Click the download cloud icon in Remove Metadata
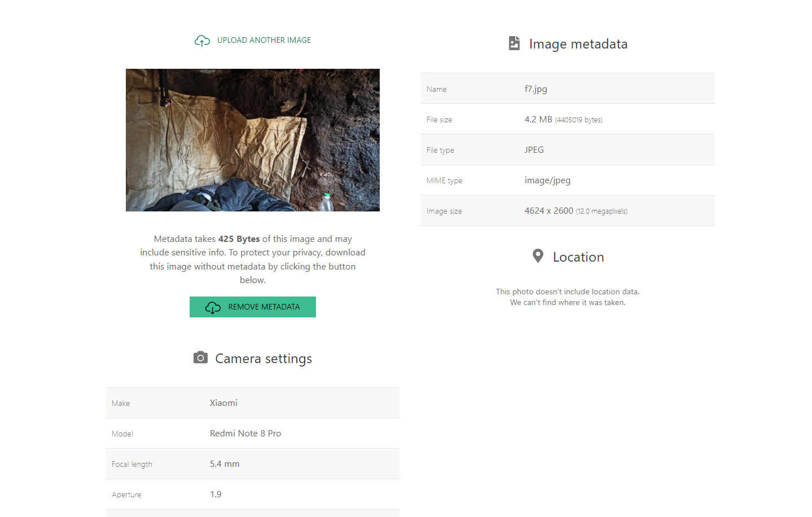The height and width of the screenshot is (517, 812). pyautogui.click(x=213, y=307)
